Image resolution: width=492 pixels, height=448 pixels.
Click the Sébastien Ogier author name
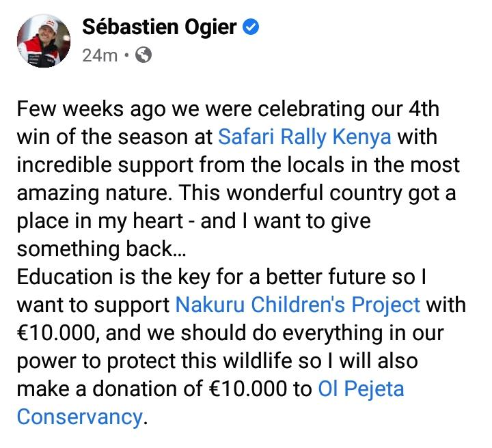pos(159,27)
